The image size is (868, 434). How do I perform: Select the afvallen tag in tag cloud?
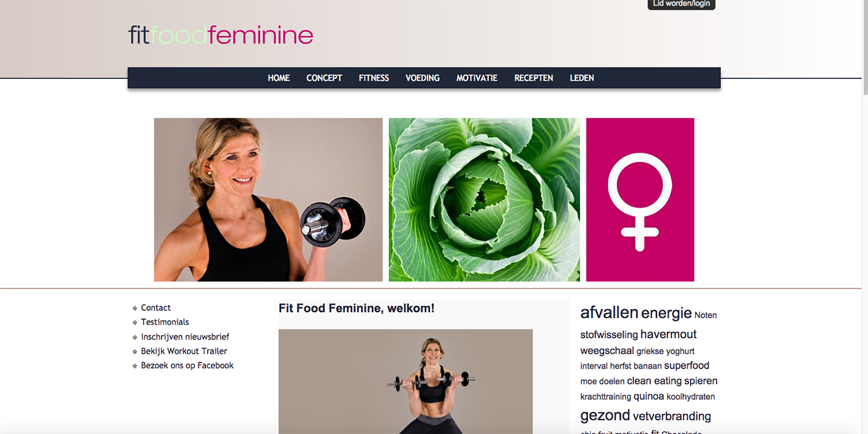pos(609,313)
